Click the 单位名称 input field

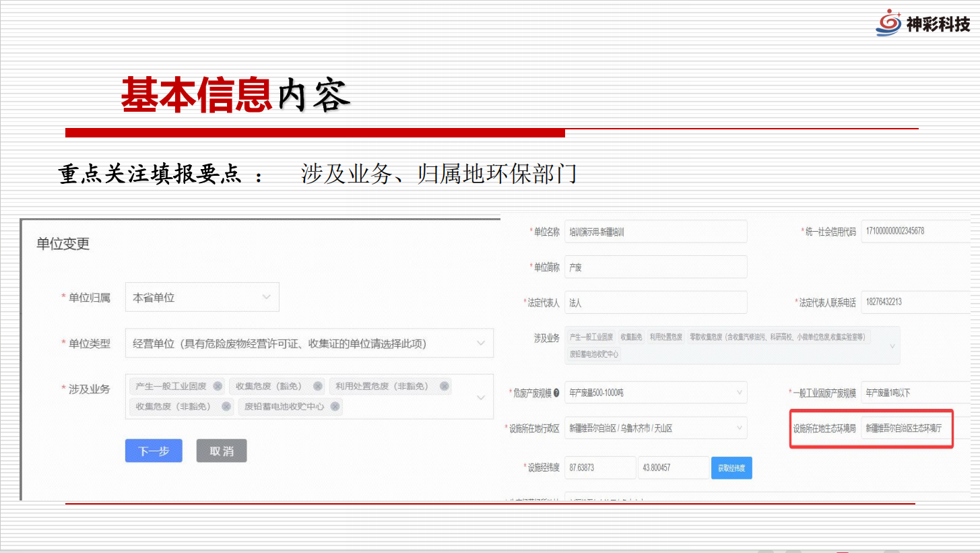[655, 231]
